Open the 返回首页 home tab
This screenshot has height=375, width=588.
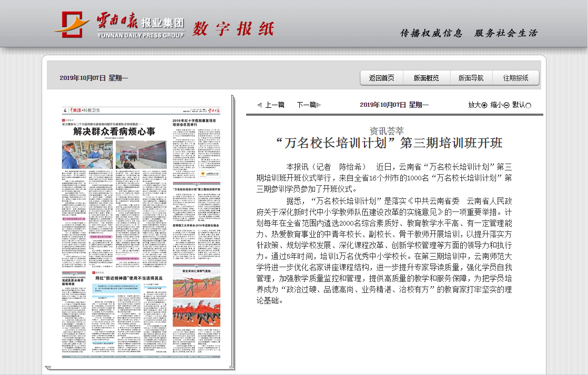point(381,78)
